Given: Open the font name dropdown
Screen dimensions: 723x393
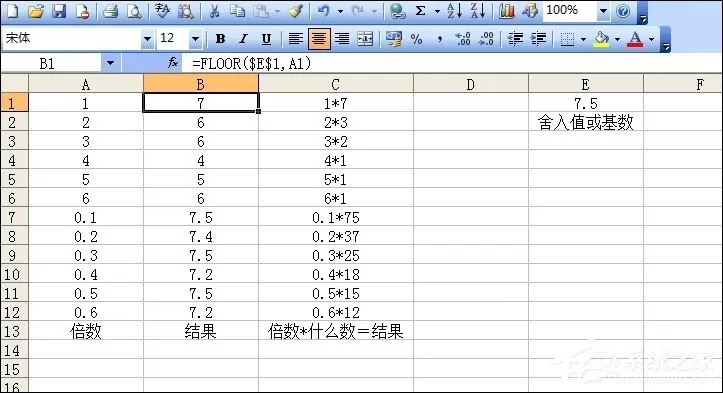Looking at the screenshot, I should 147,39.
